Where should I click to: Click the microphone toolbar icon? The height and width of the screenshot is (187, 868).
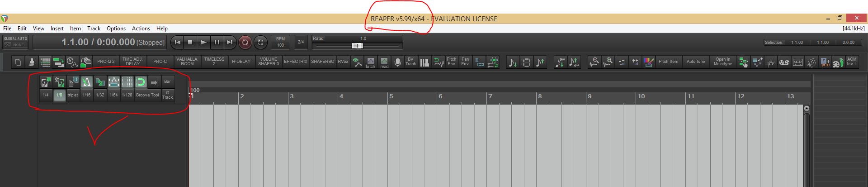coord(397,62)
